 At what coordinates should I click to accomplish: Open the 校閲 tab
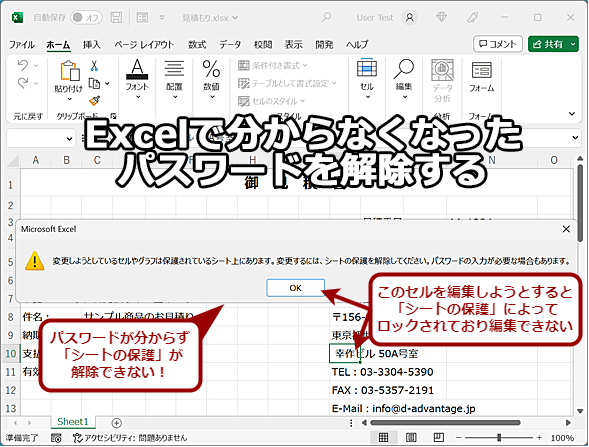[263, 45]
